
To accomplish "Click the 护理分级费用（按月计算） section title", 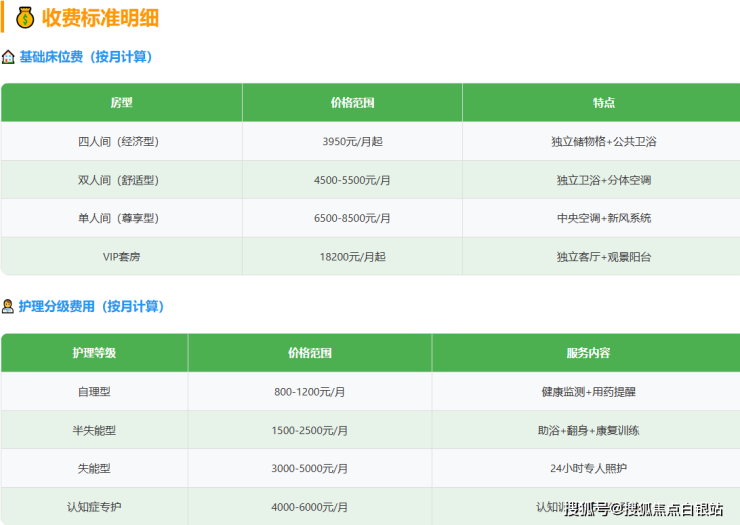I will coord(91,306).
